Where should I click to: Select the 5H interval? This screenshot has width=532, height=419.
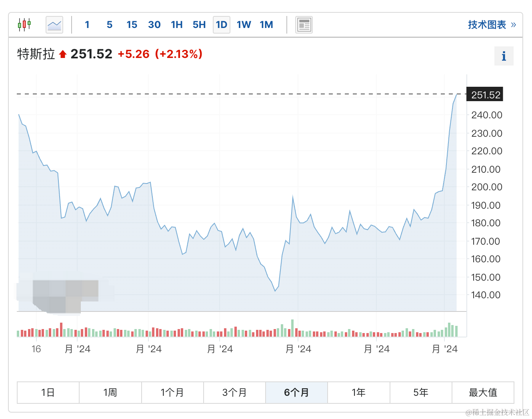tap(199, 25)
